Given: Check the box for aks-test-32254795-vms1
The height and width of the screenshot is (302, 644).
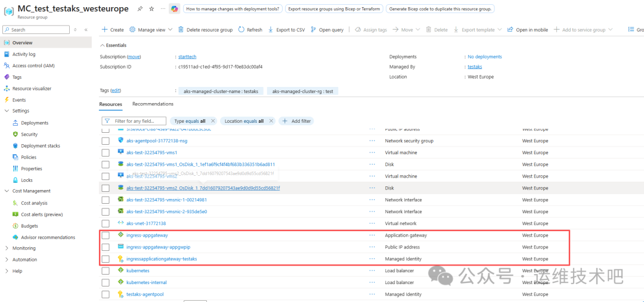Looking at the screenshot, I should pos(106,152).
